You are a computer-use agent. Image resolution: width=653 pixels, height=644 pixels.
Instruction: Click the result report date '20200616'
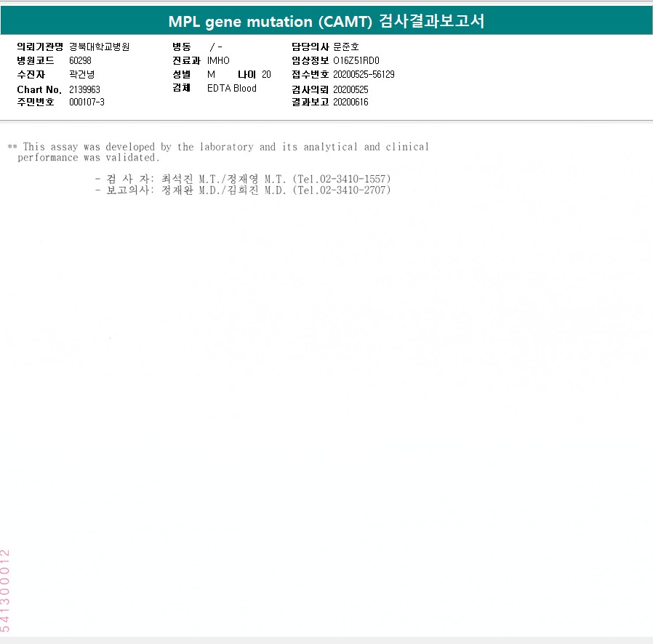point(350,102)
